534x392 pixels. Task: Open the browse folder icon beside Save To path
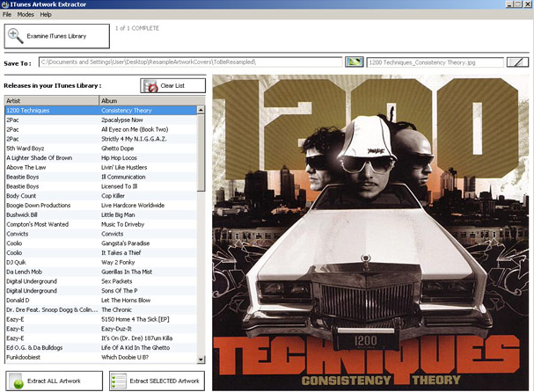pos(355,62)
